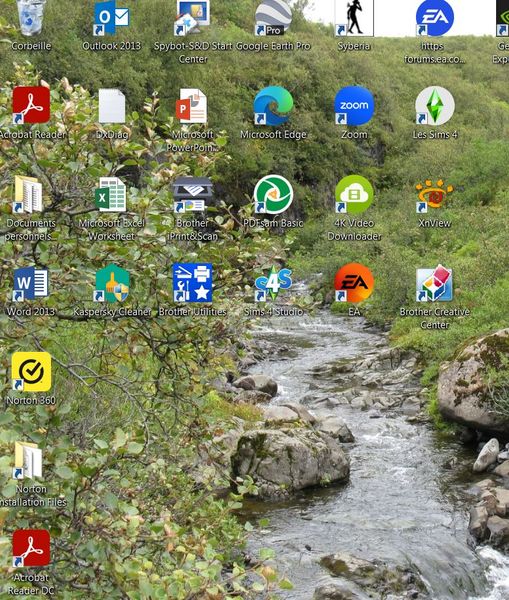Launch the Outlook 2013 shortcut
This screenshot has height=600, width=509.
click(x=111, y=18)
